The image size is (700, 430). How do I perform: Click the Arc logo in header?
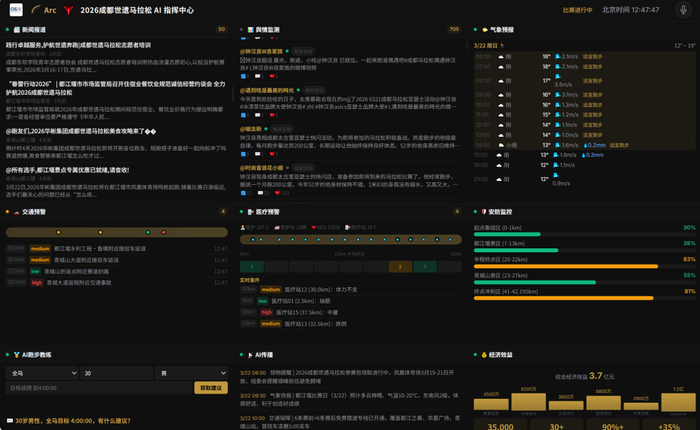(x=44, y=10)
